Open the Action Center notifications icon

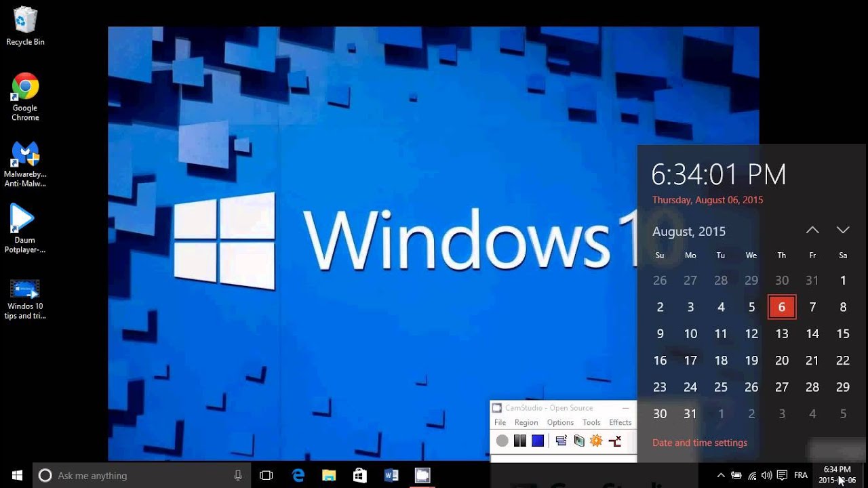coord(782,475)
